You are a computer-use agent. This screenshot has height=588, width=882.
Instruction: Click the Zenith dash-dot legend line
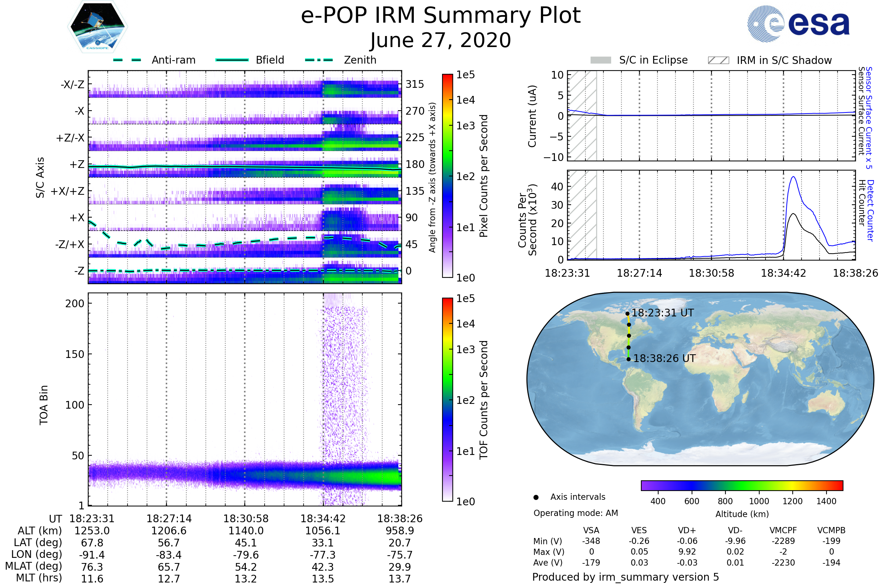pyautogui.click(x=319, y=60)
